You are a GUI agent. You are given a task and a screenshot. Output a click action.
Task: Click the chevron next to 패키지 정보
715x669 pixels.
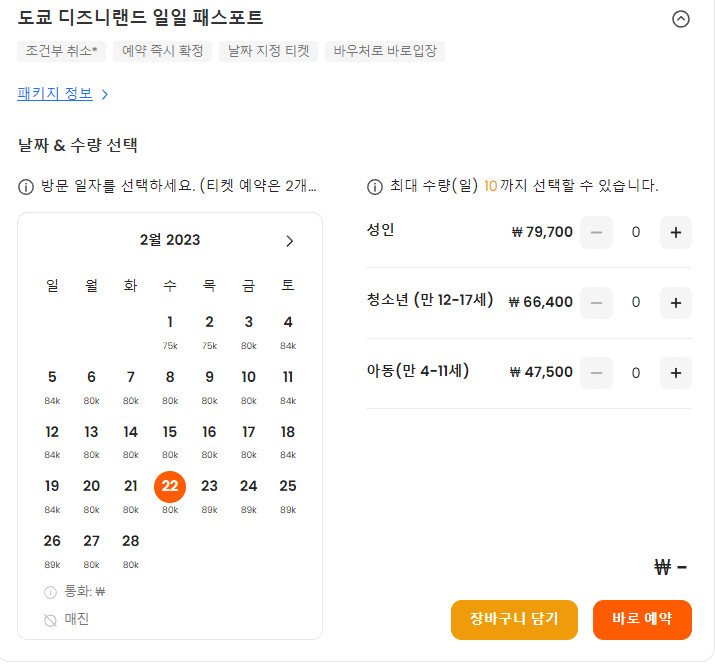point(105,94)
